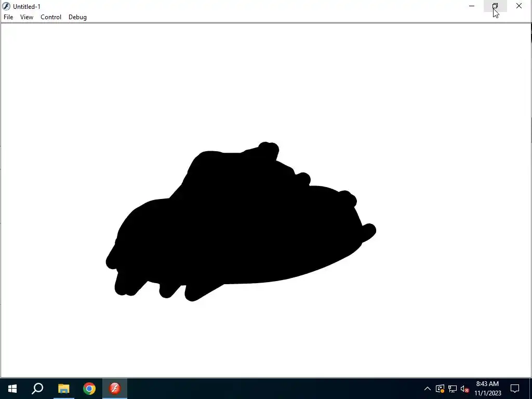Show hidden system tray icons
The height and width of the screenshot is (399, 532).
428,389
